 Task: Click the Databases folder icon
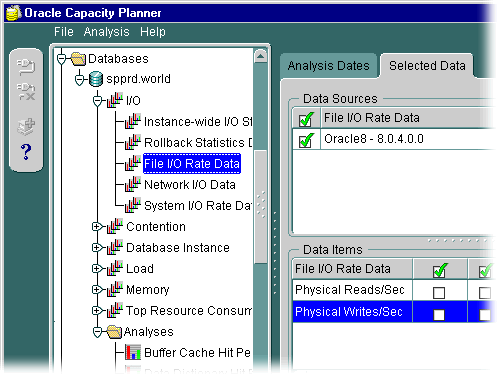[x=78, y=59]
